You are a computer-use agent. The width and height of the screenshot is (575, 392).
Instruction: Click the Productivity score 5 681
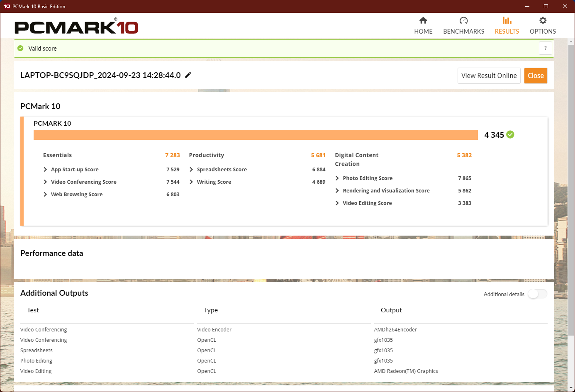point(318,155)
